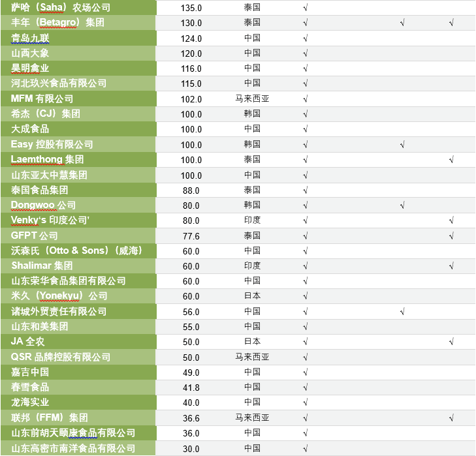The image size is (476, 456).
Task: Select 马来西亚 in the QSR 品牌控股 row
Action: pos(252,357)
